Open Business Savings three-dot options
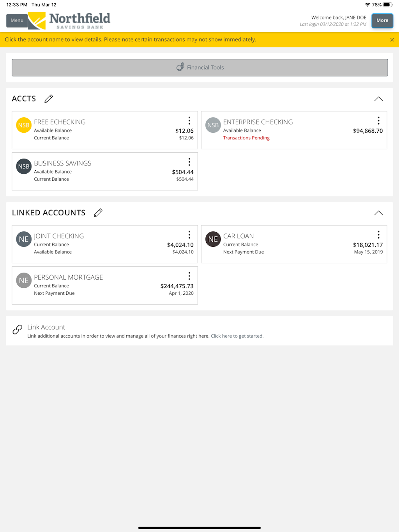Screen dimensions: 399x532 coord(189,162)
